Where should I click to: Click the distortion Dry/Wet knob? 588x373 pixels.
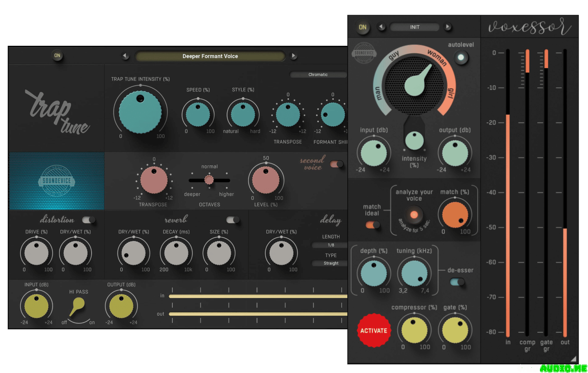point(75,253)
